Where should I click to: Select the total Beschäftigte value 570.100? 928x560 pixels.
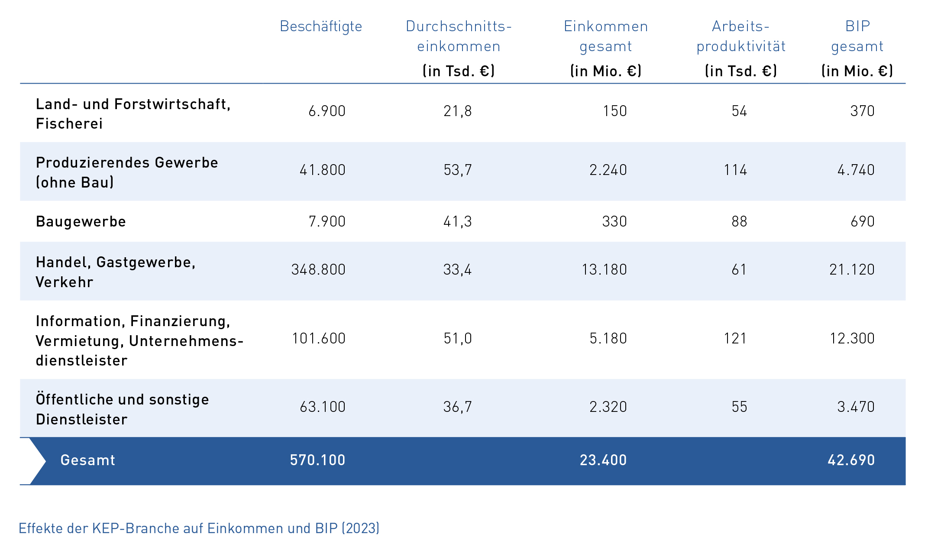tap(317, 460)
